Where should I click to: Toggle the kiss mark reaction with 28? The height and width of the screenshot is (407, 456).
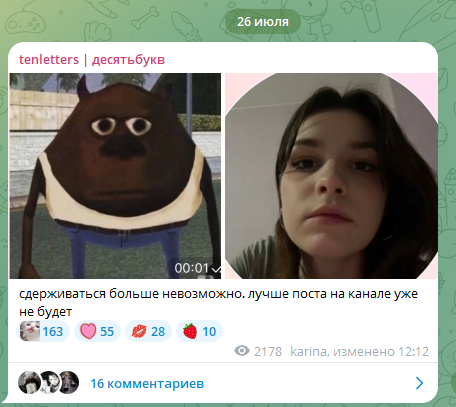(x=148, y=331)
